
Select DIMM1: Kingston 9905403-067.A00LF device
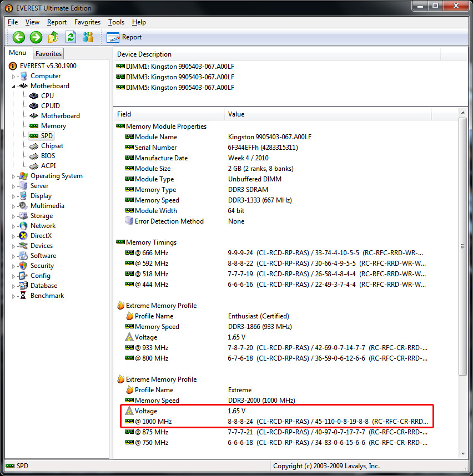coord(175,67)
